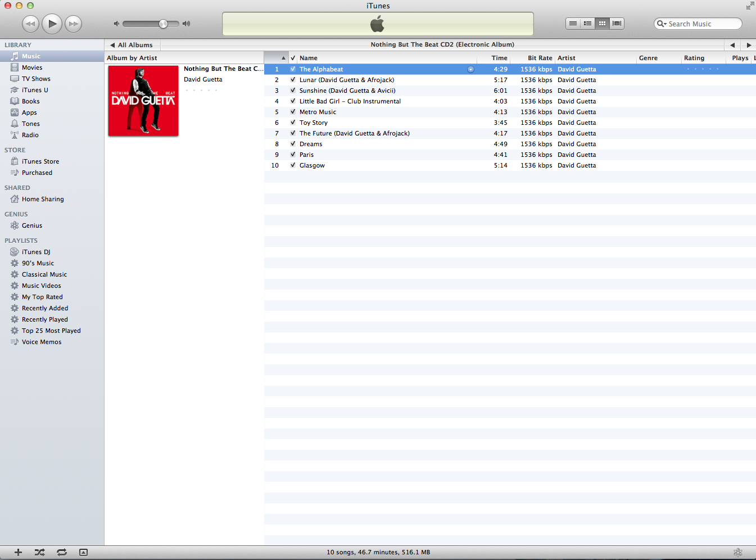The width and height of the screenshot is (756, 560).
Task: Toggle repeat button
Action: 62,552
